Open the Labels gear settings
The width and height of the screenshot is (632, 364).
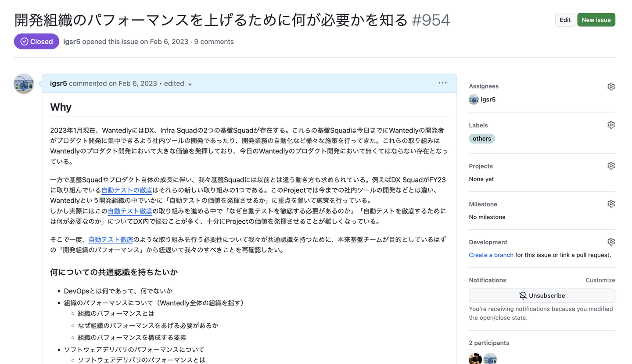coord(611,125)
